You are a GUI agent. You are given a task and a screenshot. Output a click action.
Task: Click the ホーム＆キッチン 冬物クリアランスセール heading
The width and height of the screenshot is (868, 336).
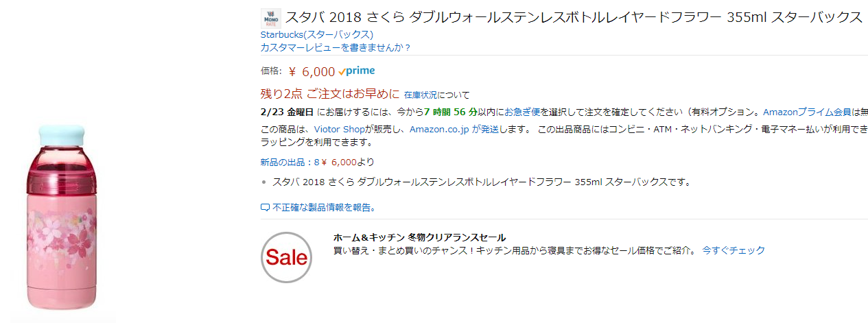click(x=419, y=237)
